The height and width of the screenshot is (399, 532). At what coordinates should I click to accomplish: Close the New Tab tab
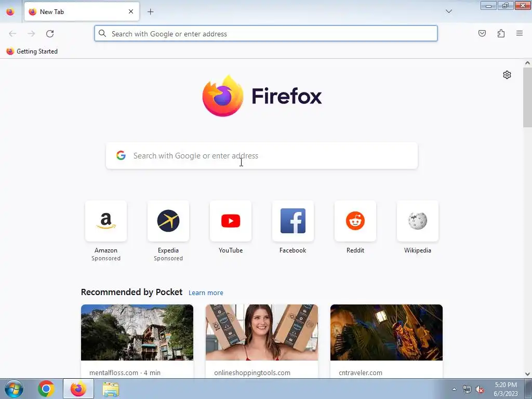[x=131, y=11]
